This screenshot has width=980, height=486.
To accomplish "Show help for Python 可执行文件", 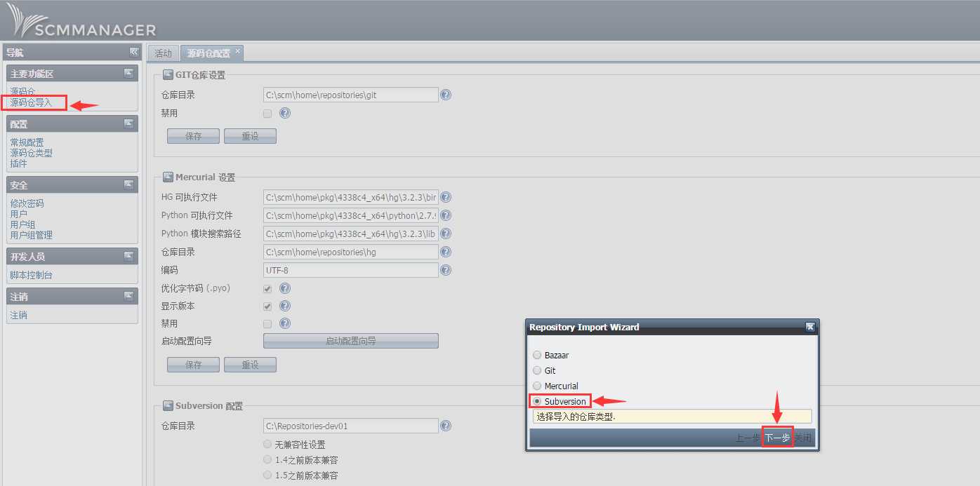I will pyautogui.click(x=446, y=215).
